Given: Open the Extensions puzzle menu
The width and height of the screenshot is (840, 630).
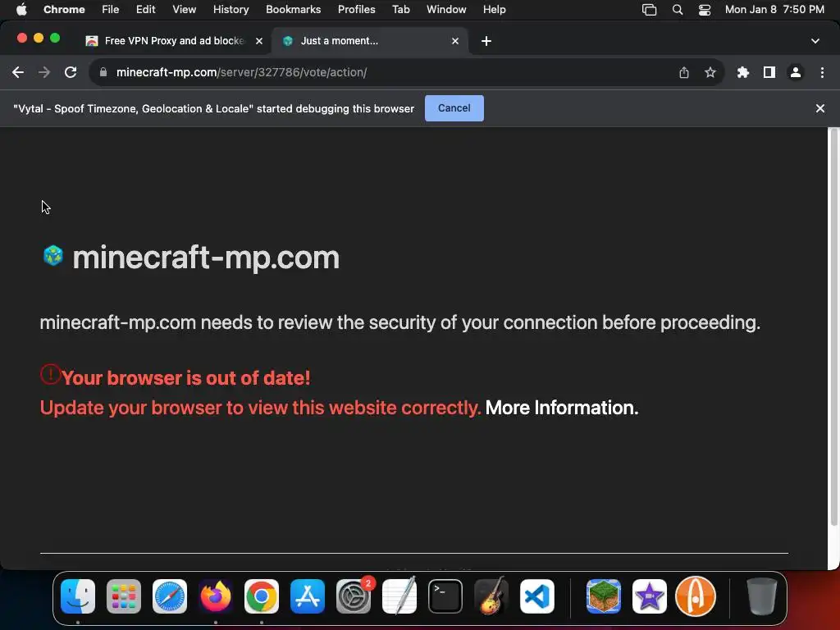Looking at the screenshot, I should click(x=743, y=72).
